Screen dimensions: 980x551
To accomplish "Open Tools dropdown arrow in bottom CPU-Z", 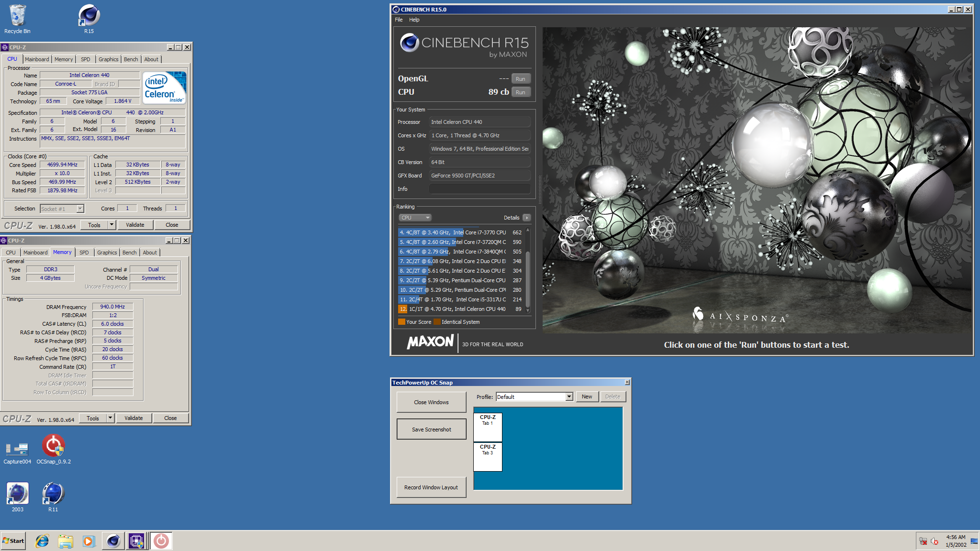I will (x=110, y=418).
